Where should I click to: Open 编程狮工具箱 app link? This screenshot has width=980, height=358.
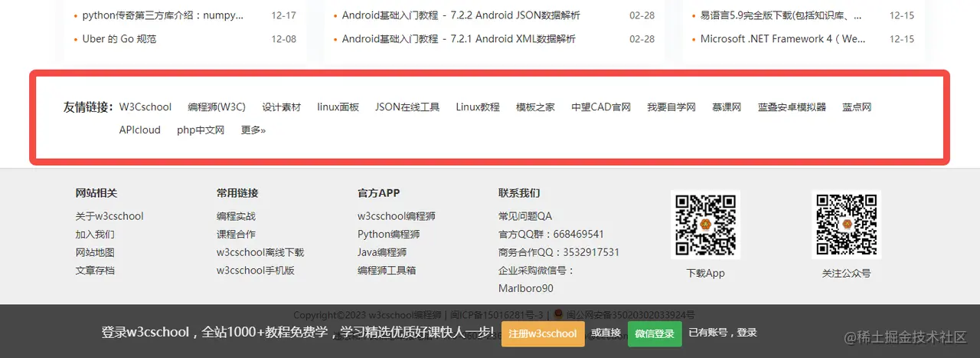[x=387, y=271]
